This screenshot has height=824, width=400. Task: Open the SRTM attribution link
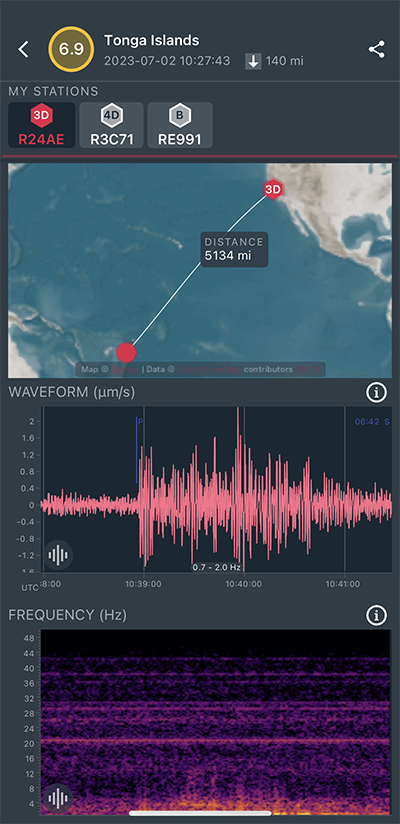point(306,369)
